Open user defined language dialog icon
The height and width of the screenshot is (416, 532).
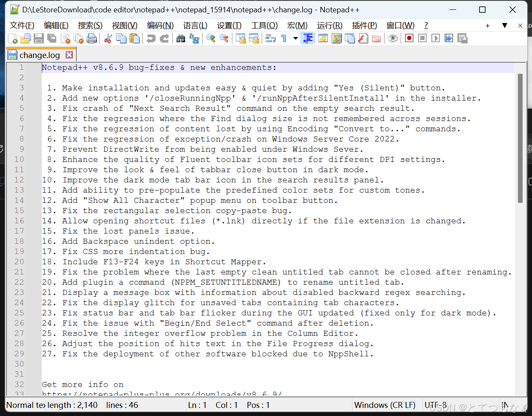coord(323,39)
